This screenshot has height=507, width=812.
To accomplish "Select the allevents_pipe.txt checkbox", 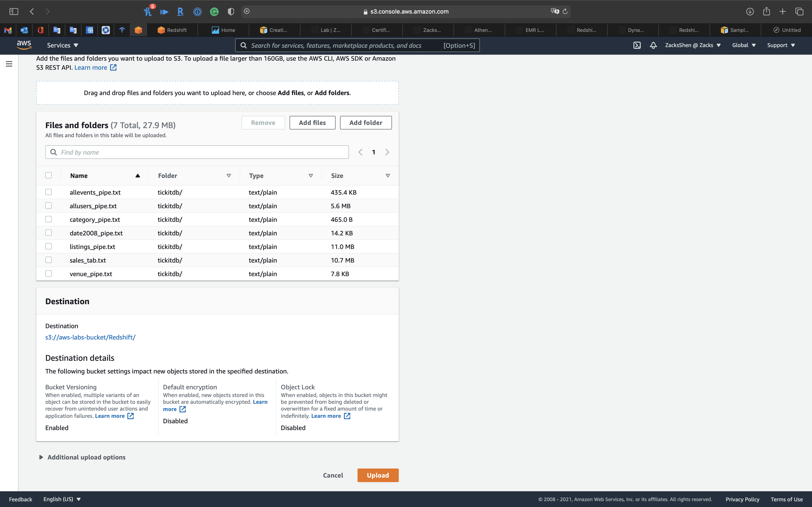I will pos(49,192).
